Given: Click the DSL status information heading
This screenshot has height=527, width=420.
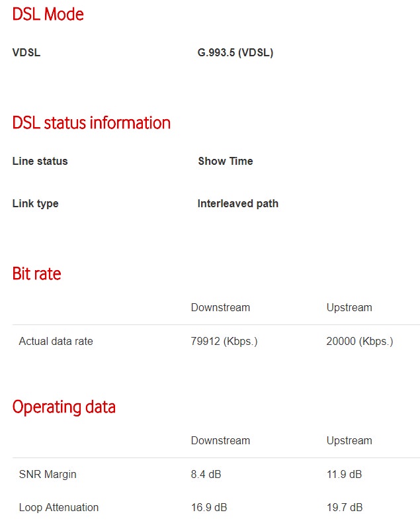Looking at the screenshot, I should pyautogui.click(x=91, y=122).
